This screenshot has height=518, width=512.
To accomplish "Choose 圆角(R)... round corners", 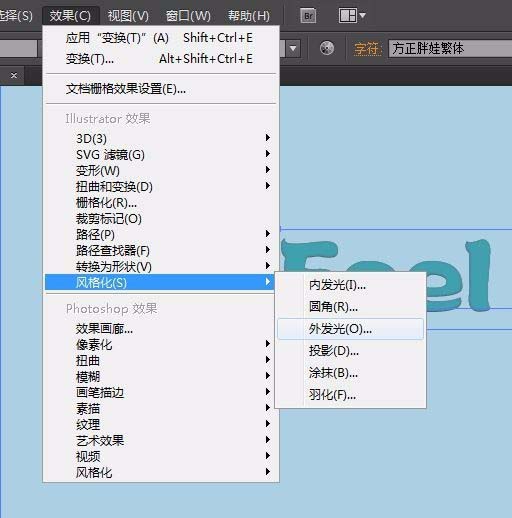I will pyautogui.click(x=350, y=307).
